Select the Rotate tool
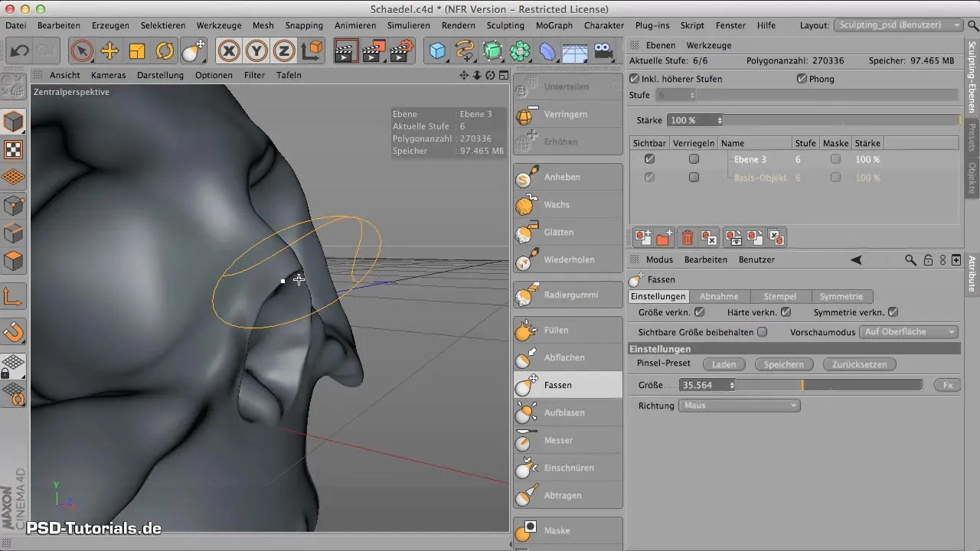This screenshot has height=551, width=980. (165, 52)
